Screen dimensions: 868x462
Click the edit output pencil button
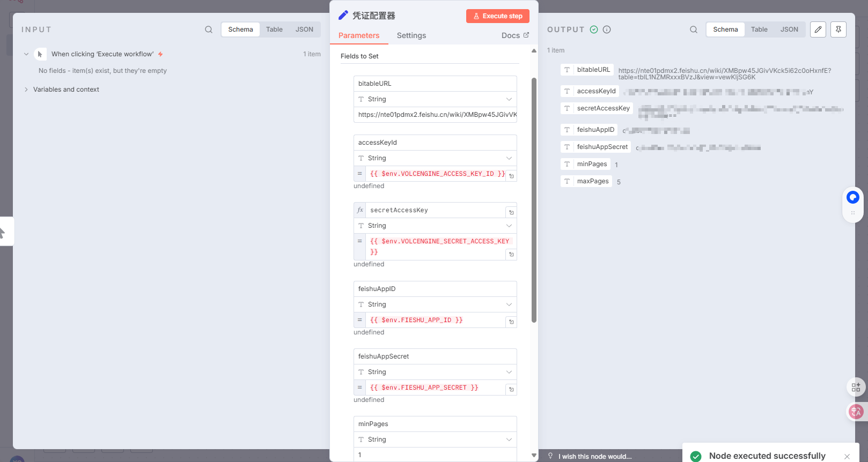[x=818, y=29]
